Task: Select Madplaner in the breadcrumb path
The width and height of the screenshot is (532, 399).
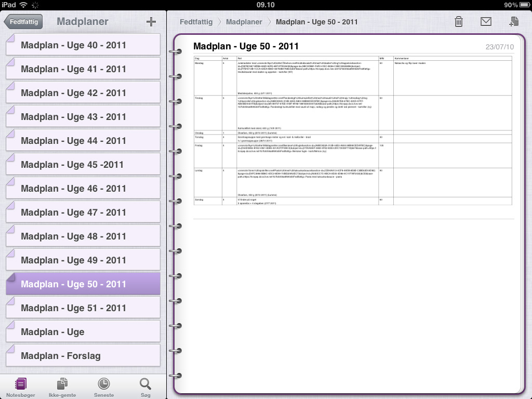Action: coord(244,22)
